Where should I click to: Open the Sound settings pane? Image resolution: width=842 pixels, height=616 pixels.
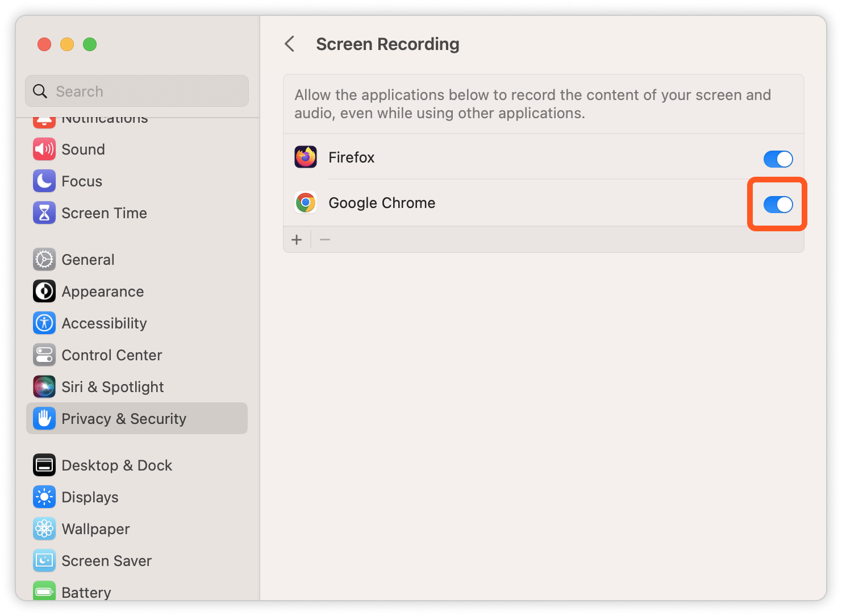pyautogui.click(x=137, y=149)
